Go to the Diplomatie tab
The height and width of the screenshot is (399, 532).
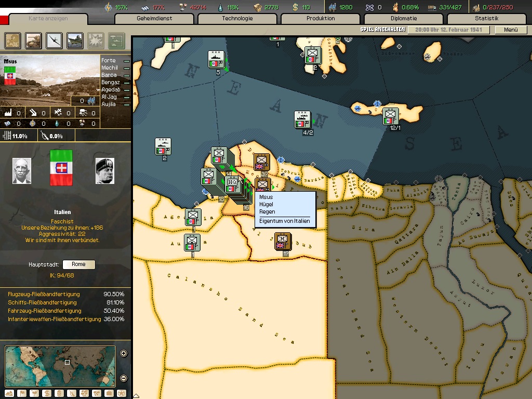click(404, 19)
